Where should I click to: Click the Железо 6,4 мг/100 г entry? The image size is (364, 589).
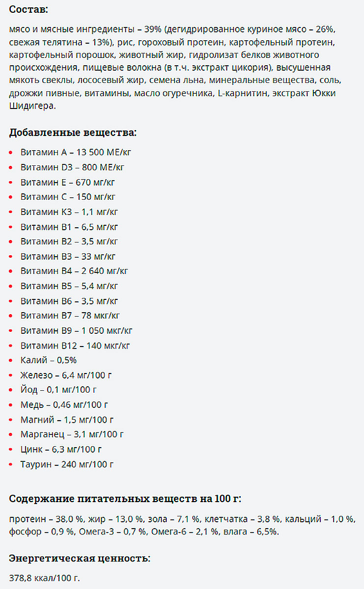coord(66,375)
